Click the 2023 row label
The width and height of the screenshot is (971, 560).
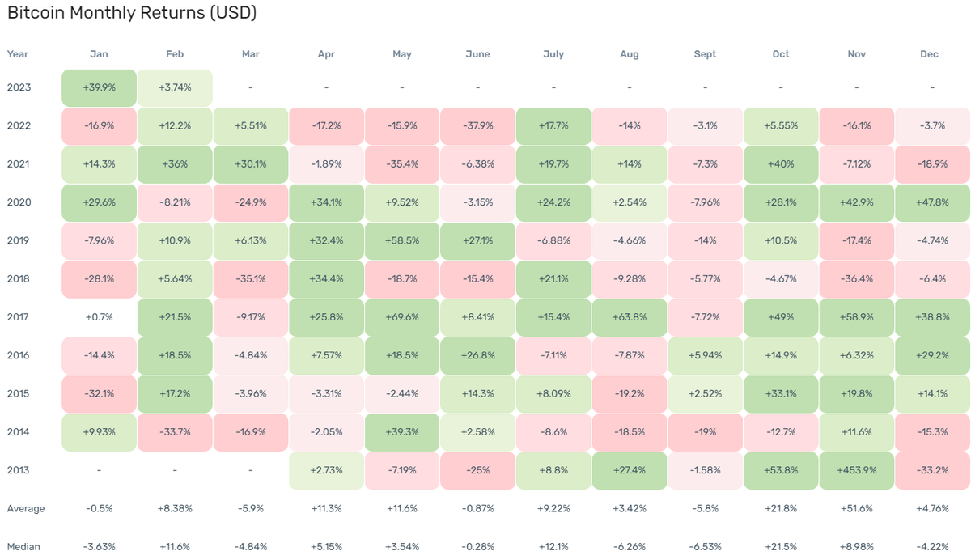(x=19, y=87)
